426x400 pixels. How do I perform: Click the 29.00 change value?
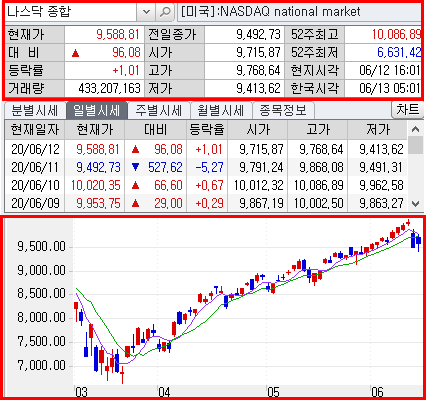coord(168,203)
